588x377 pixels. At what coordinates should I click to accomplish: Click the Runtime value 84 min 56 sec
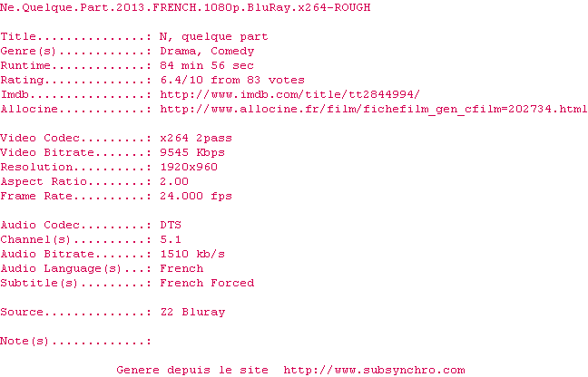pyautogui.click(x=207, y=65)
